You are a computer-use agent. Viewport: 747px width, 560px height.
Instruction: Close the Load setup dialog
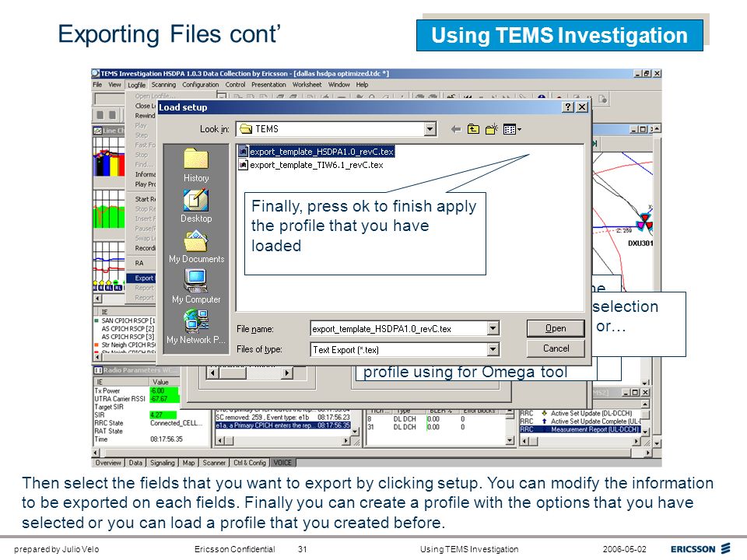582,107
